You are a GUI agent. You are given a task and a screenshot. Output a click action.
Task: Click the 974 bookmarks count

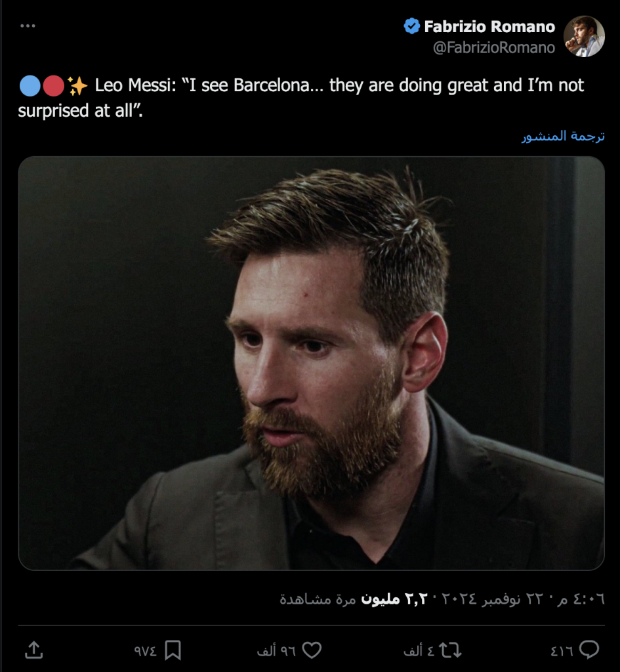tap(145, 650)
